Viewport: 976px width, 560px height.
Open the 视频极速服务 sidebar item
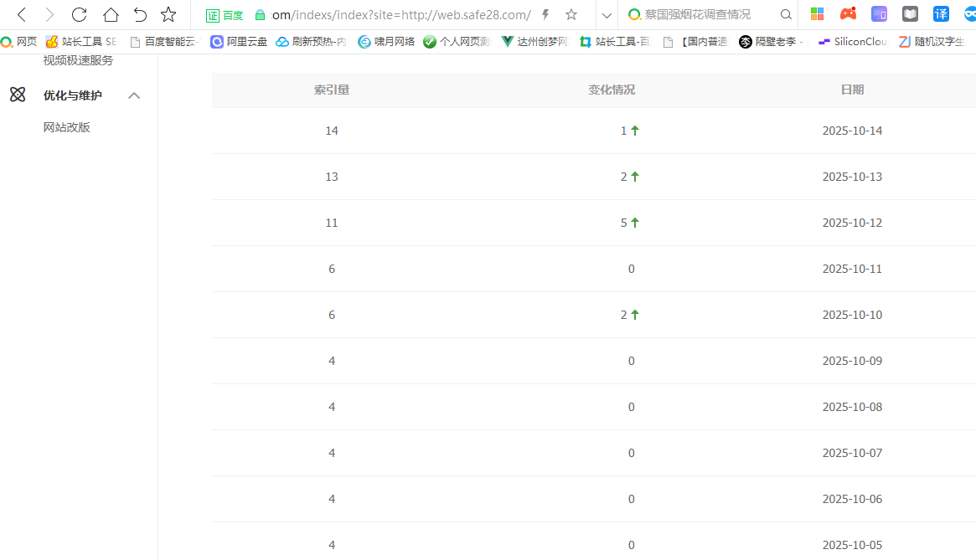(78, 60)
